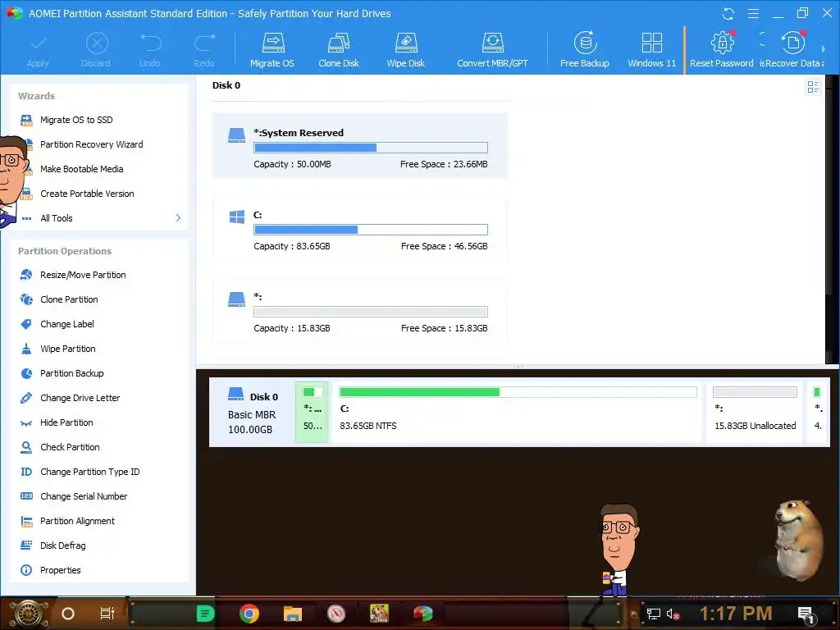The image size is (840, 630).
Task: Open All Tools entry
Action: pos(57,218)
